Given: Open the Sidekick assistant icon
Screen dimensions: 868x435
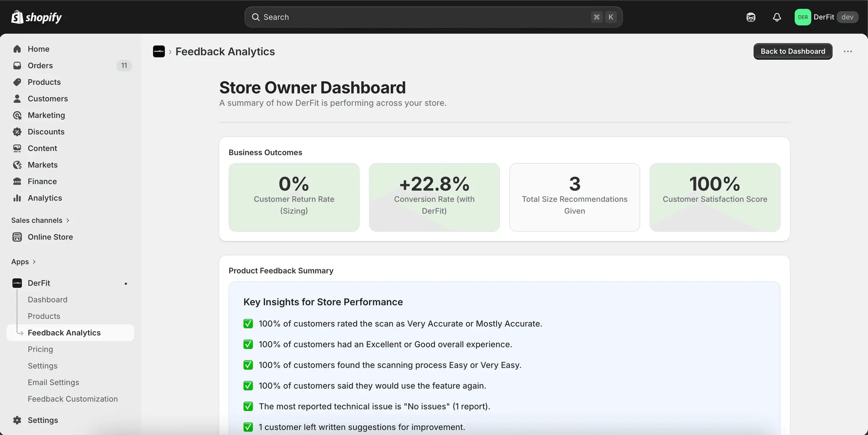Looking at the screenshot, I should coord(751,17).
